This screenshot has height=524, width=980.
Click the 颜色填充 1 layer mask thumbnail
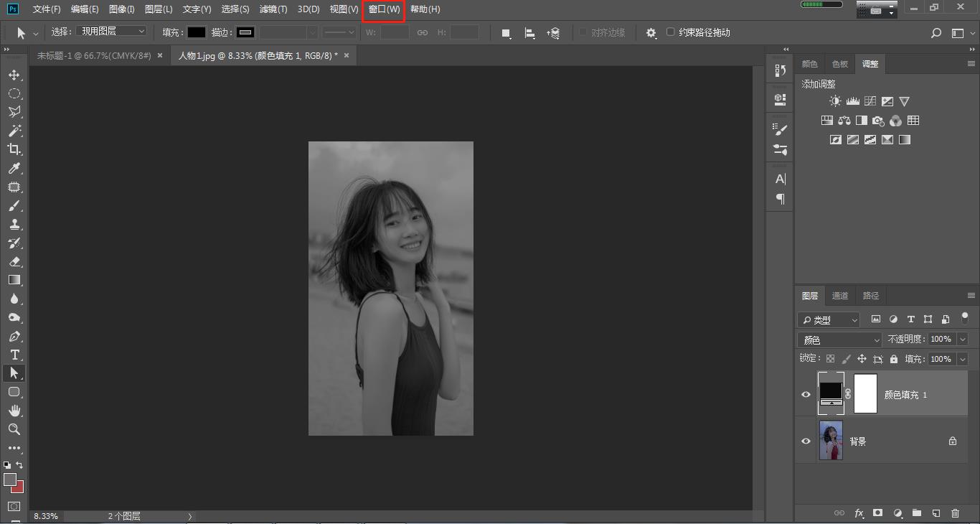[x=865, y=394]
